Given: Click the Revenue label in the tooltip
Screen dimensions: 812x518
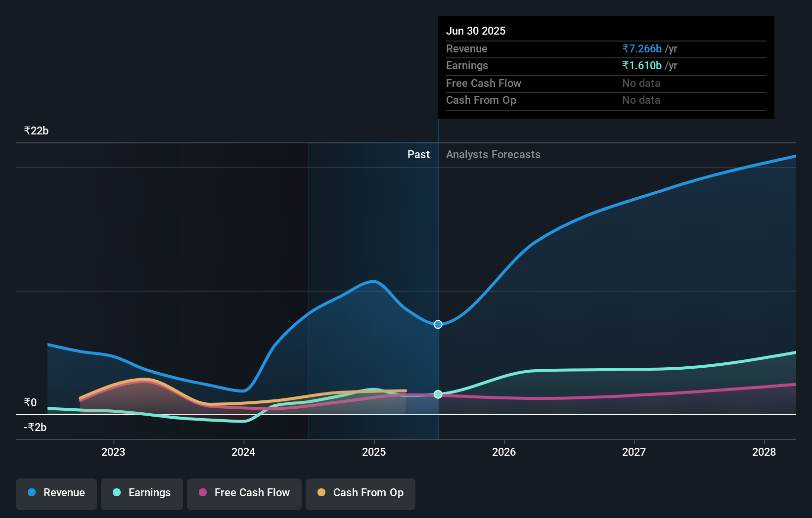Looking at the screenshot, I should point(466,48).
